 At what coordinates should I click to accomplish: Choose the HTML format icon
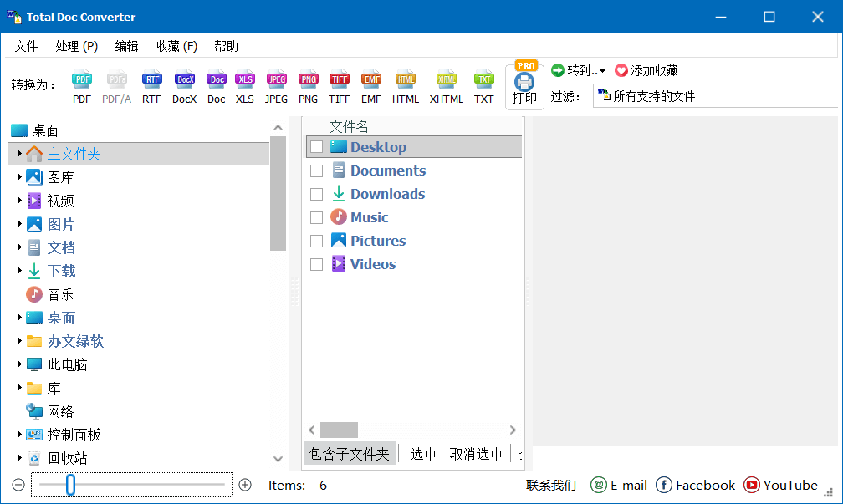point(405,84)
